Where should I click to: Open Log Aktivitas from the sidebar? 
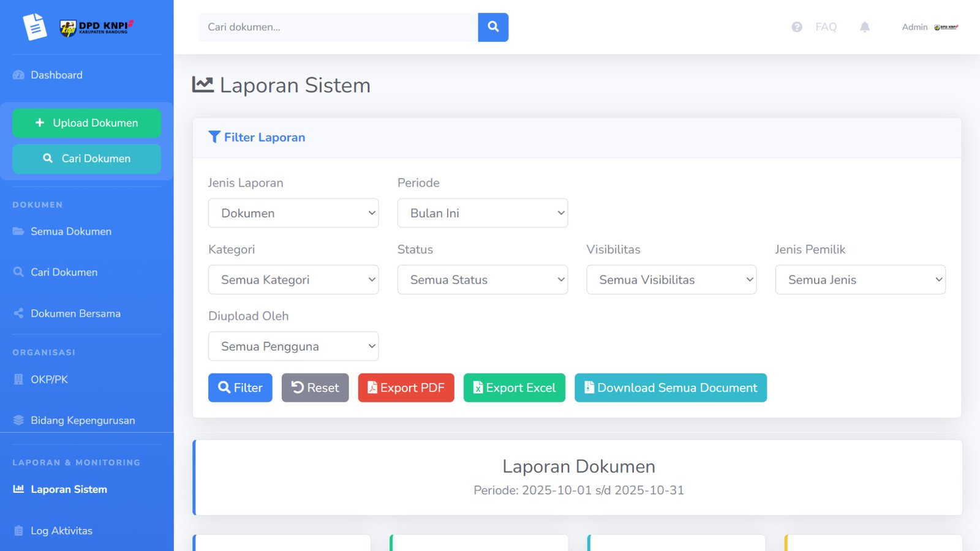click(x=61, y=530)
